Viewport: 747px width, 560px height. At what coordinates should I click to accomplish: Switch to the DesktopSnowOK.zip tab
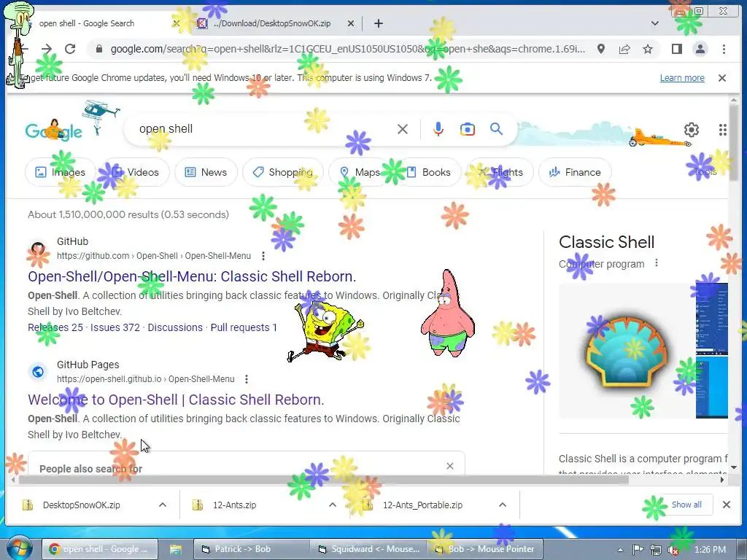[x=271, y=23]
